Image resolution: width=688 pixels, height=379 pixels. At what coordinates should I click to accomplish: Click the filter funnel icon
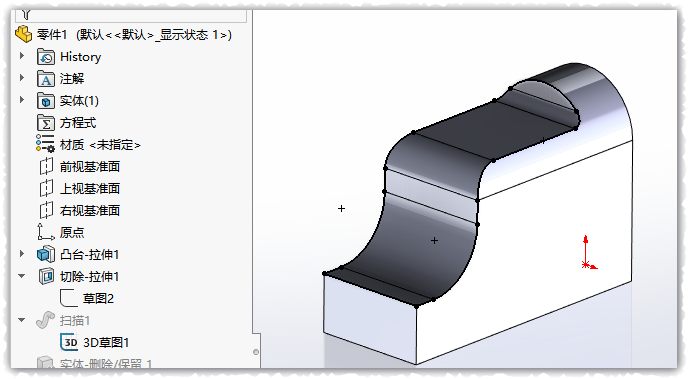tap(26, 15)
